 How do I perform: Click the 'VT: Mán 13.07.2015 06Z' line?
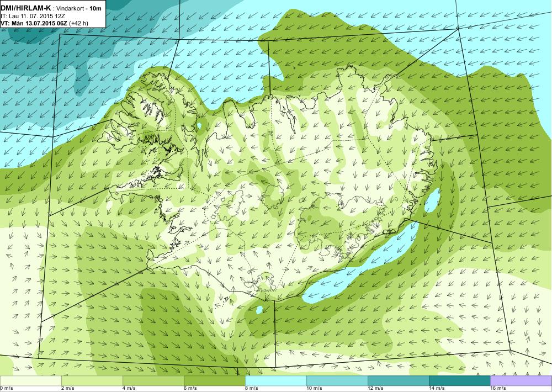point(34,23)
